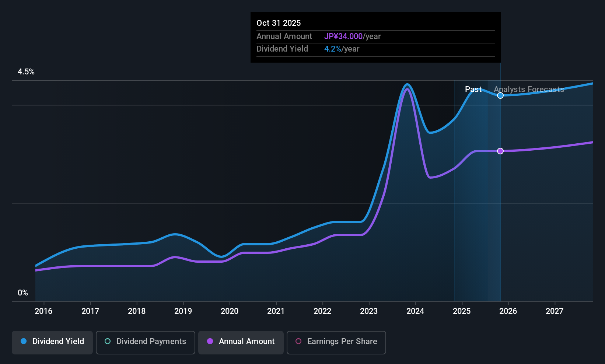Click the 2025 x-axis label
Viewport: 605px width, 364px height.
pos(462,311)
